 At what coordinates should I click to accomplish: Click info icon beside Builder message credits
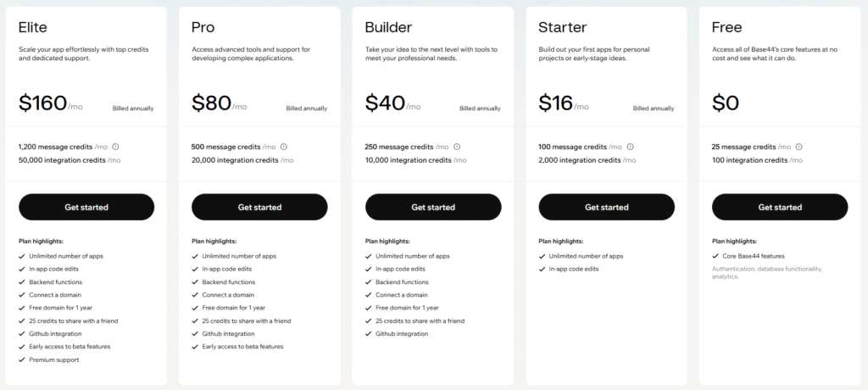(457, 147)
